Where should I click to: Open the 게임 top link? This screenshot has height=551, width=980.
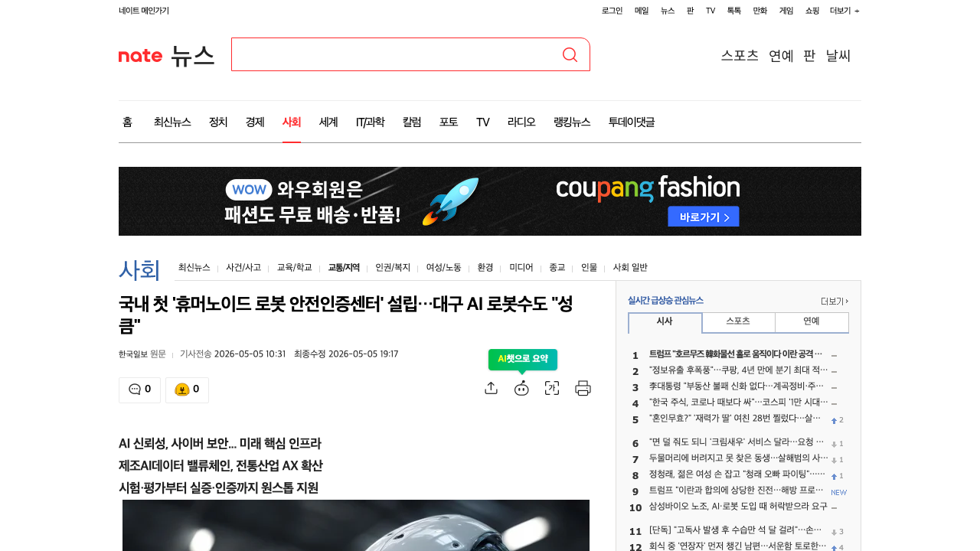pyautogui.click(x=786, y=11)
